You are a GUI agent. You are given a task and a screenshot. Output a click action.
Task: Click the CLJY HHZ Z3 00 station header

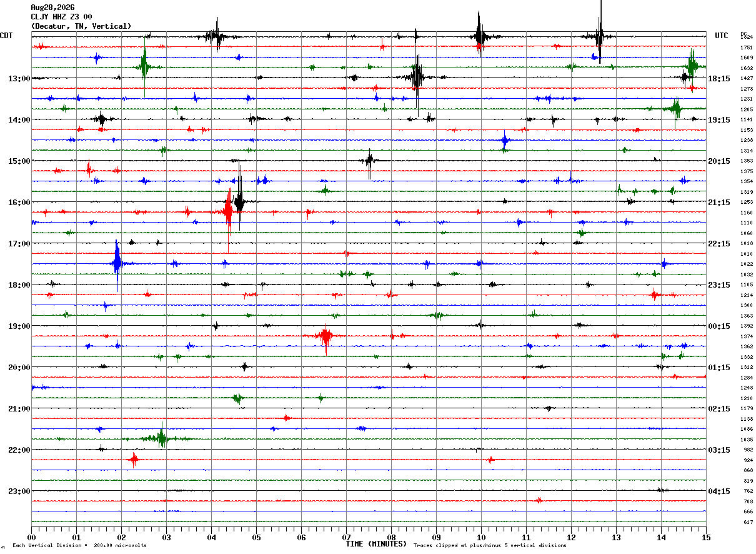click(x=61, y=17)
